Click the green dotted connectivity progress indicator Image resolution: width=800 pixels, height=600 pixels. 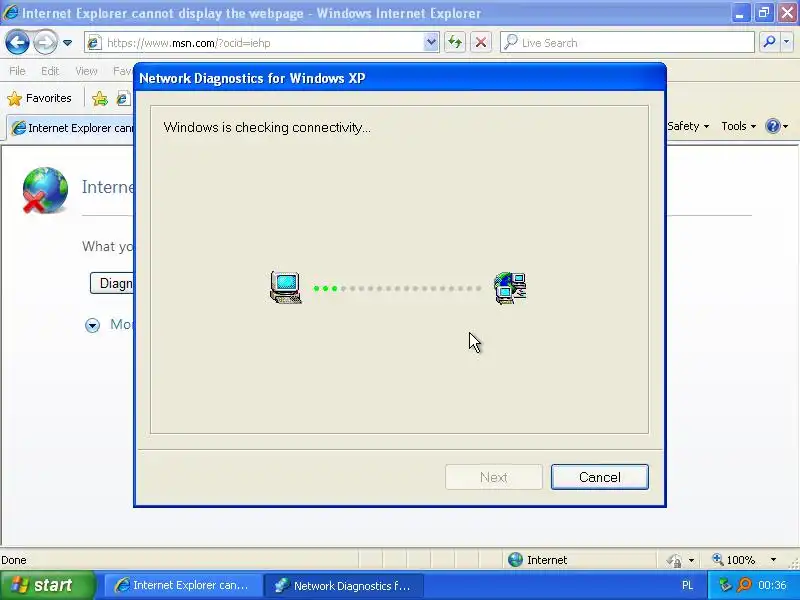click(397, 289)
